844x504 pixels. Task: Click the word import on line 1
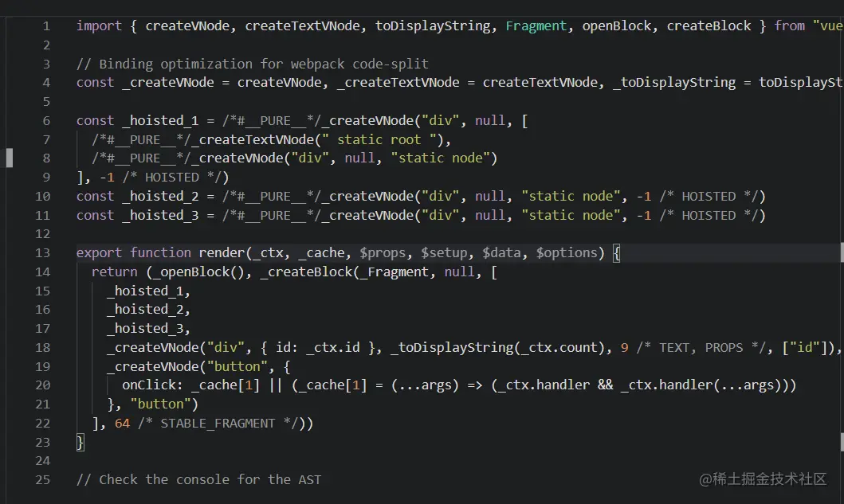[x=99, y=25]
